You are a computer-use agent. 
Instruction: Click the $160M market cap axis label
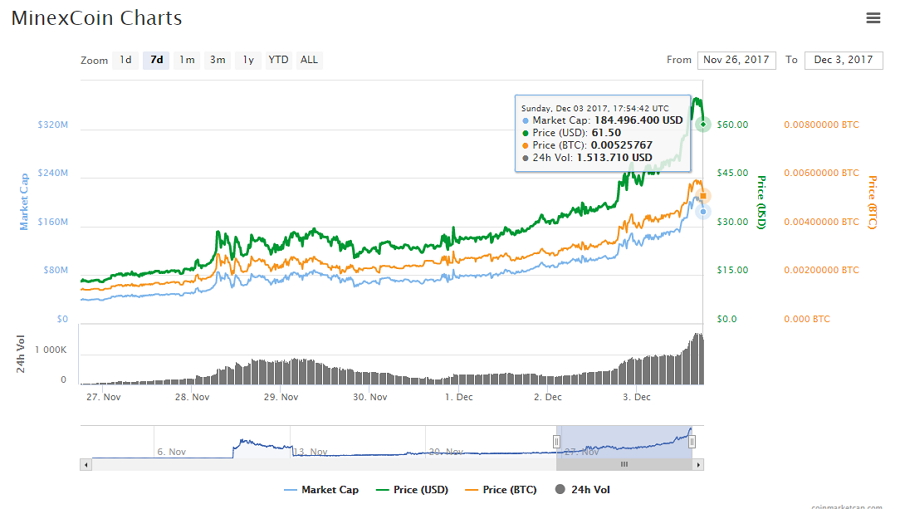point(53,222)
